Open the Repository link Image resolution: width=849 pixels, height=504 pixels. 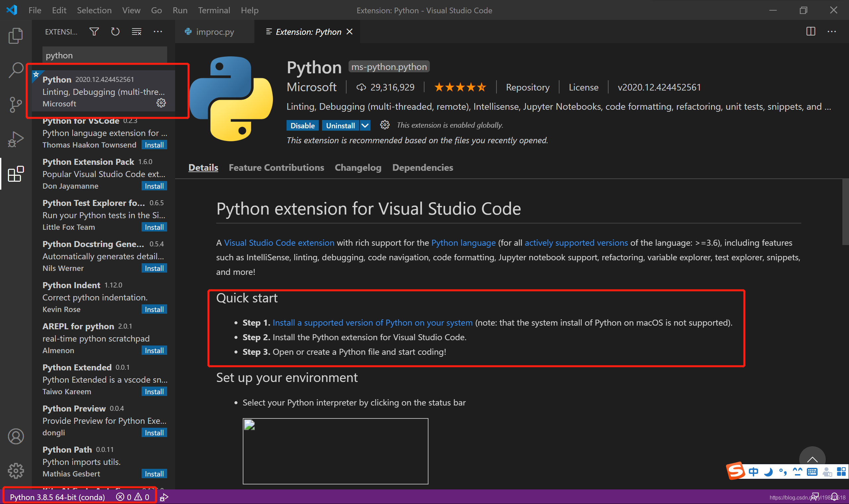527,87
